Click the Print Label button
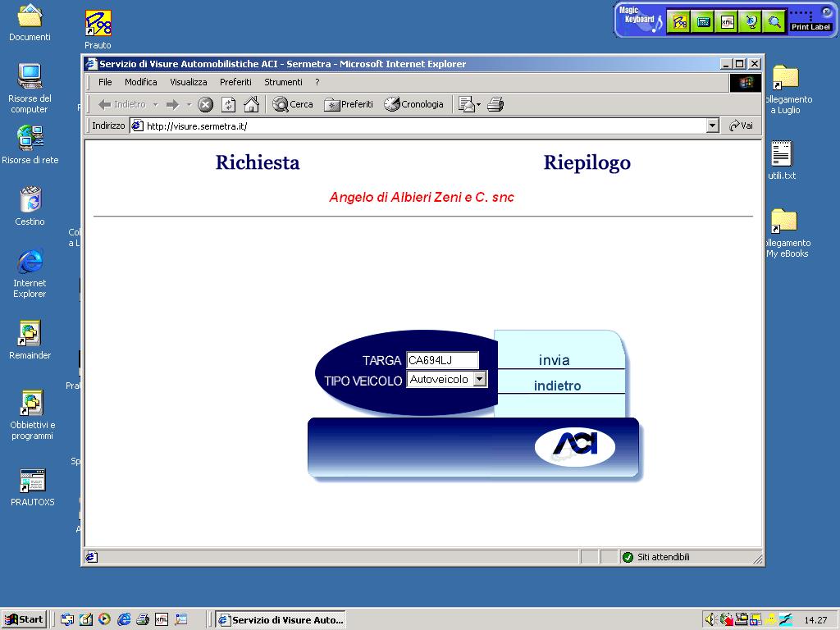This screenshot has width=840, height=630. pos(810,27)
